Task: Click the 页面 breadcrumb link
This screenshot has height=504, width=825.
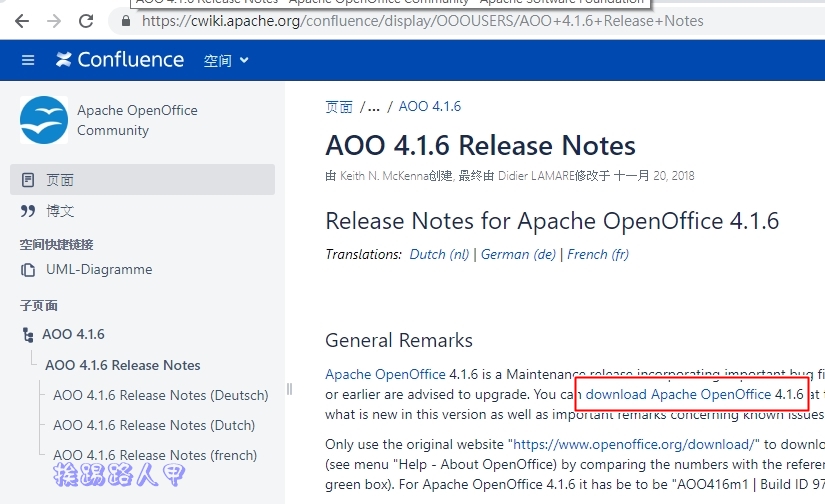Action: (x=339, y=107)
